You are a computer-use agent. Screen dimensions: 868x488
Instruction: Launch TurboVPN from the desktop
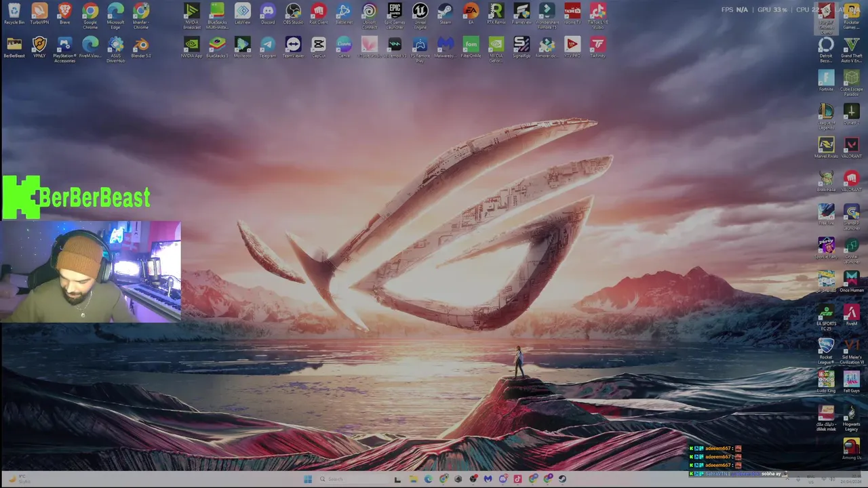39,14
